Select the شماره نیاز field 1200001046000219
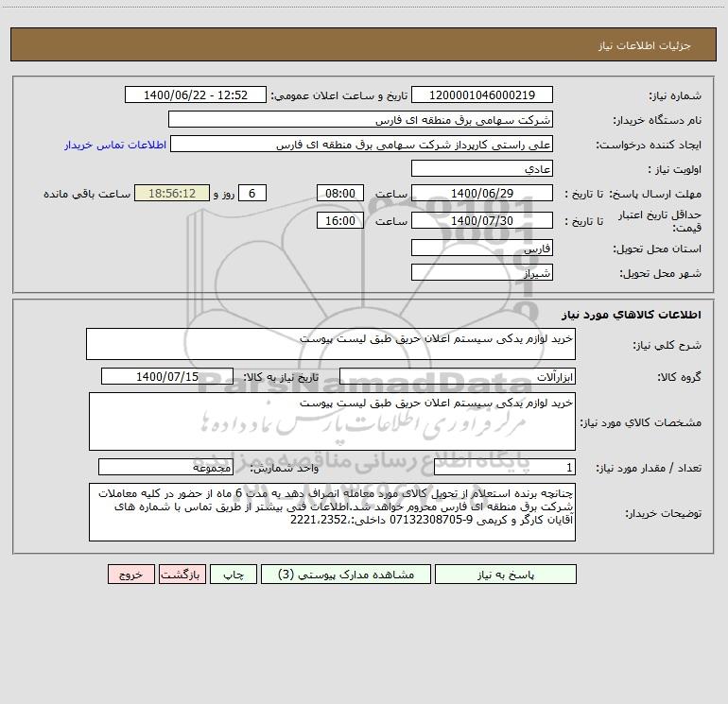This screenshot has width=728, height=704. (x=482, y=94)
